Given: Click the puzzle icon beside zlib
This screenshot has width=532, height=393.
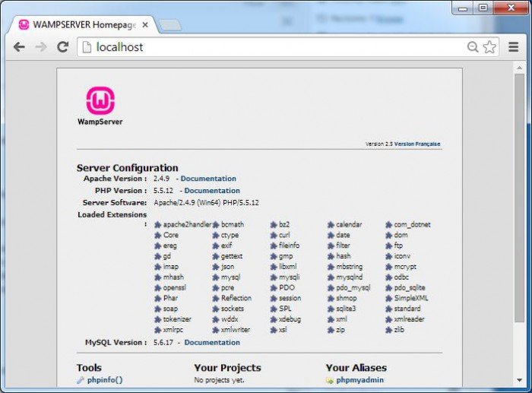Looking at the screenshot, I should click(x=389, y=330).
